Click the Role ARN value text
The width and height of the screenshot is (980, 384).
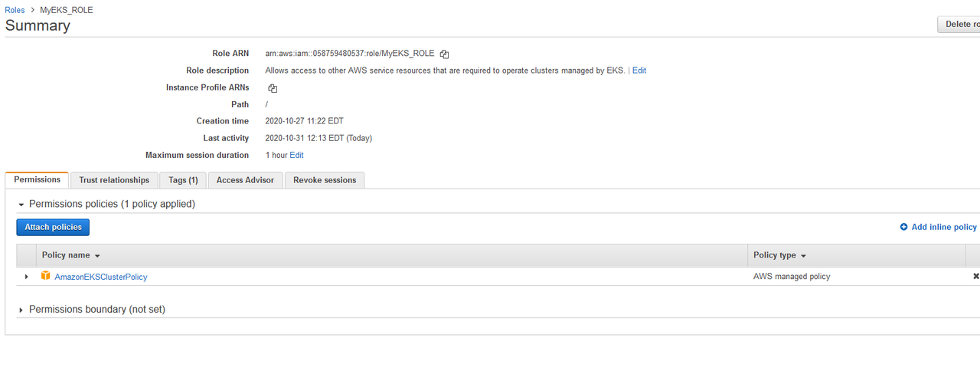coord(350,54)
